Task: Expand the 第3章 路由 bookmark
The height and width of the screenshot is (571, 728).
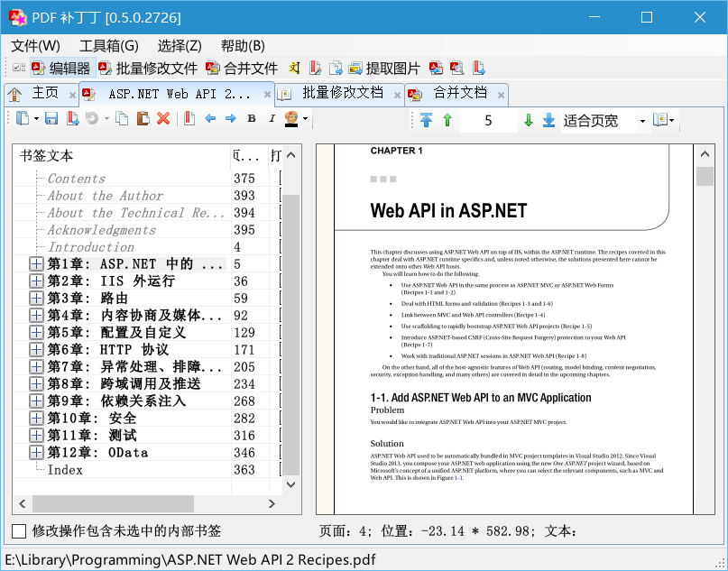Action: coord(36,299)
